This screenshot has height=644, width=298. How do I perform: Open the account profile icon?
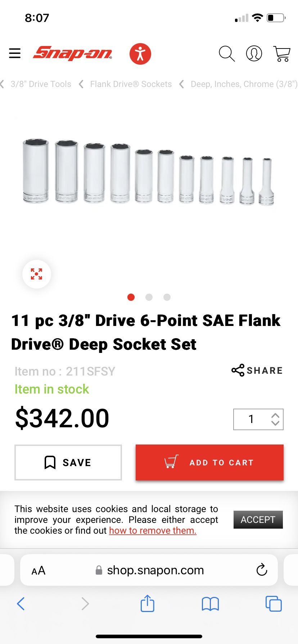[x=254, y=53]
